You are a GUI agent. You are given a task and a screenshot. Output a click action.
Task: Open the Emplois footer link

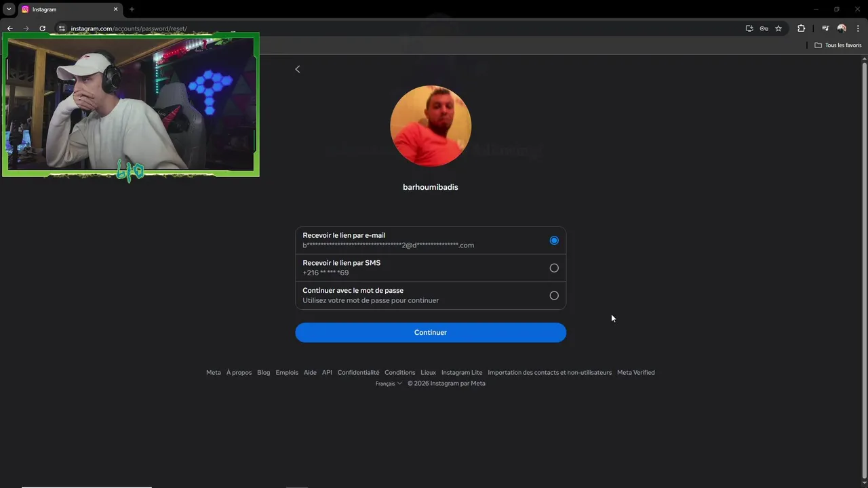287,372
